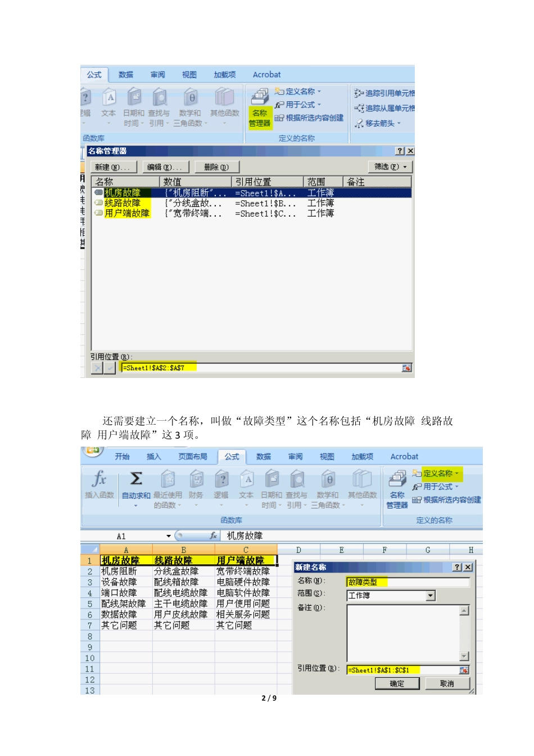This screenshot has width=534, height=756.
Task: Click the 追踪引用单元格 icon
Action: pyautogui.click(x=359, y=93)
